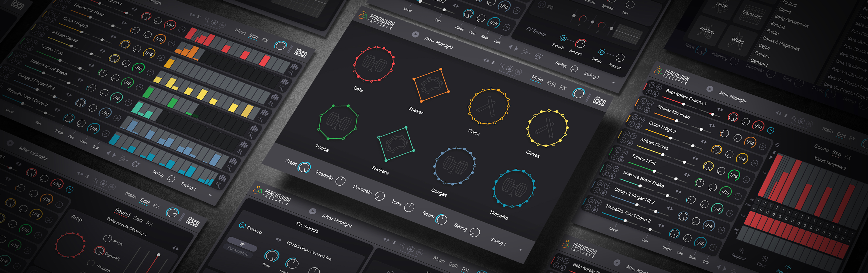Viewport: 868px width, 273px height.
Task: Open the hamburger menu next to After Midnight in the Main view window
Action: pyautogui.click(x=493, y=63)
